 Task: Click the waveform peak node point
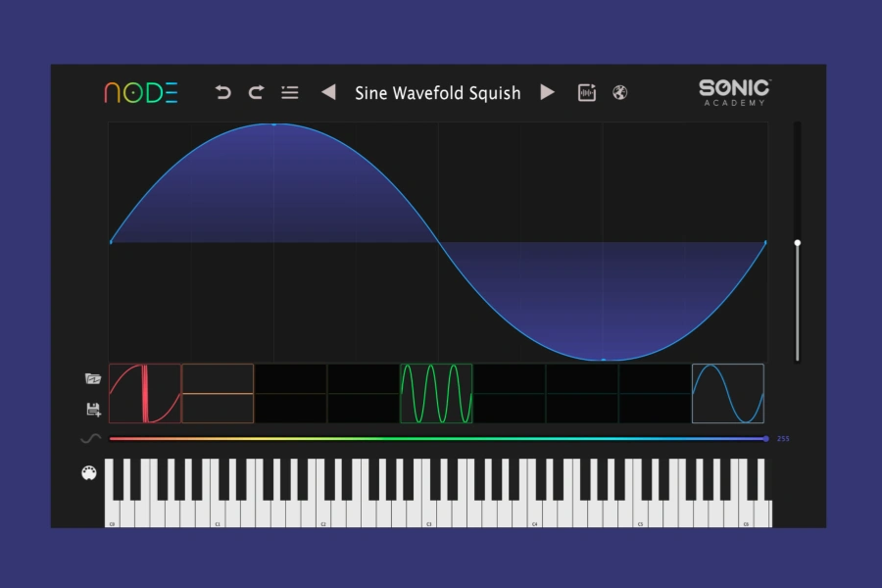[274, 123]
